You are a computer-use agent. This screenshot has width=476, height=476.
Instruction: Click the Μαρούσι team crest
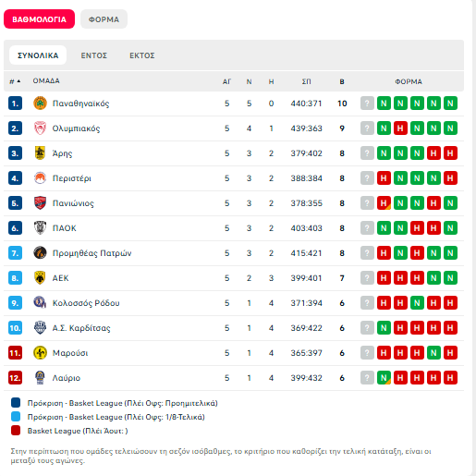[x=40, y=353]
